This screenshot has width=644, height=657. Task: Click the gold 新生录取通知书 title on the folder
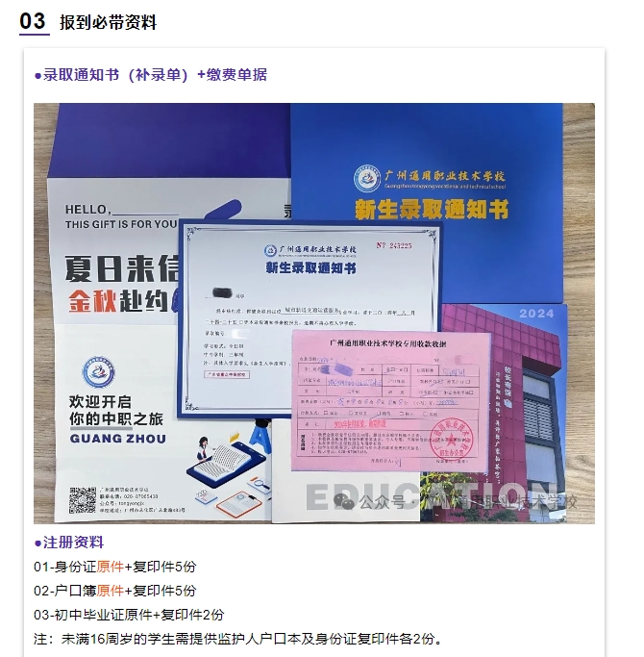click(432, 210)
